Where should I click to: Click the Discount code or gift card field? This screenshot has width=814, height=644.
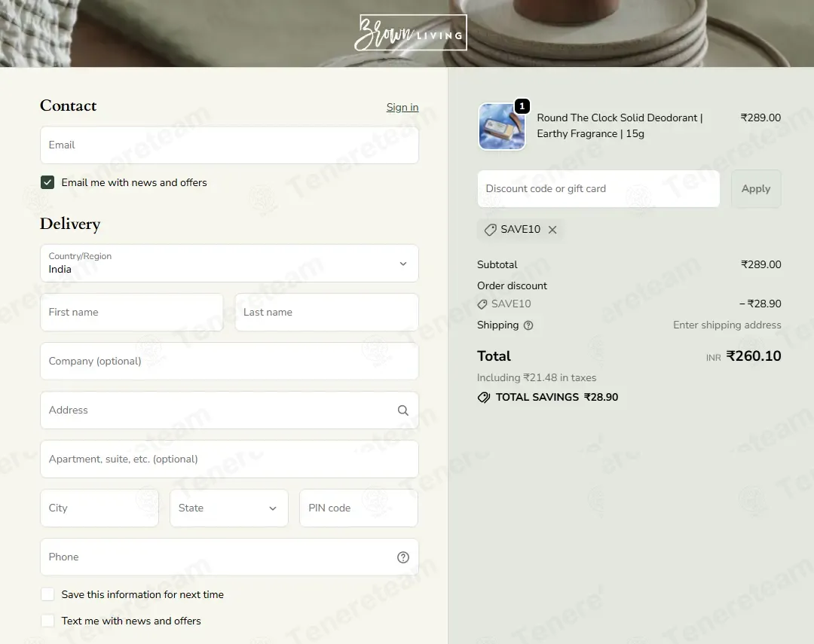(x=598, y=189)
